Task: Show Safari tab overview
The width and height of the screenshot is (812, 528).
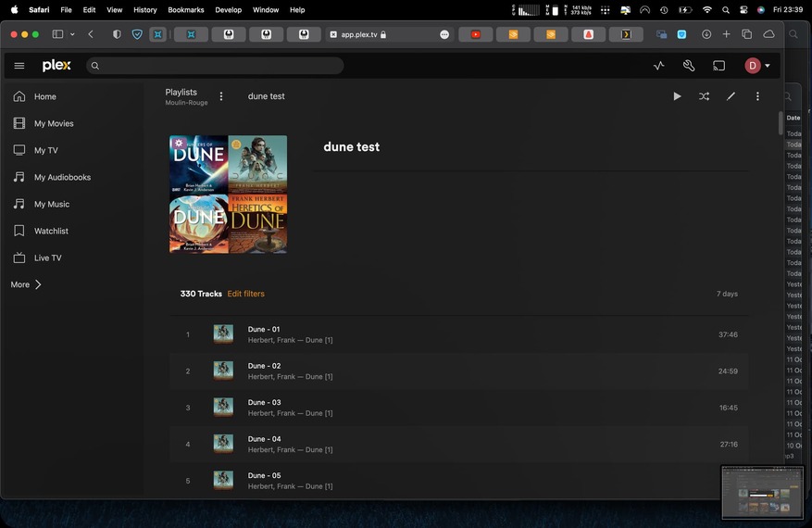Action: pos(747,34)
